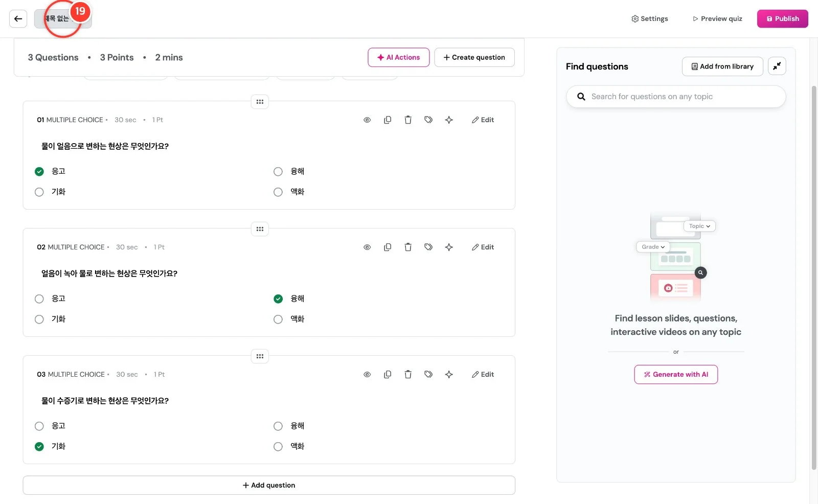Delete question 02 with trash icon
This screenshot has height=504, width=818.
pos(408,247)
